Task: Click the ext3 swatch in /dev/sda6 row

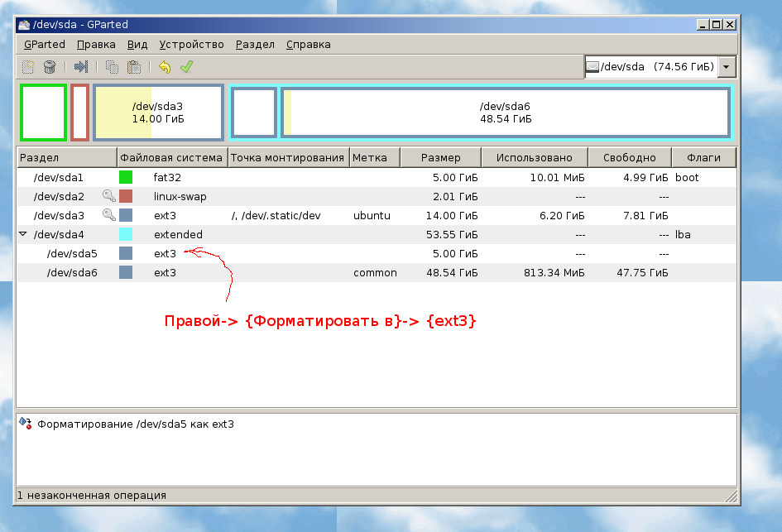Action: (x=126, y=271)
